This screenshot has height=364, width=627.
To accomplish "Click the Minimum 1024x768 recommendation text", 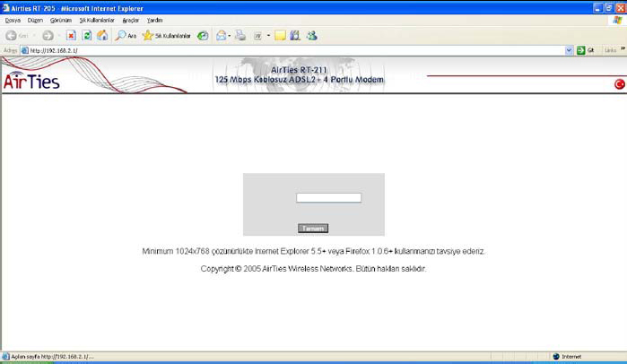I will pyautogui.click(x=314, y=251).
